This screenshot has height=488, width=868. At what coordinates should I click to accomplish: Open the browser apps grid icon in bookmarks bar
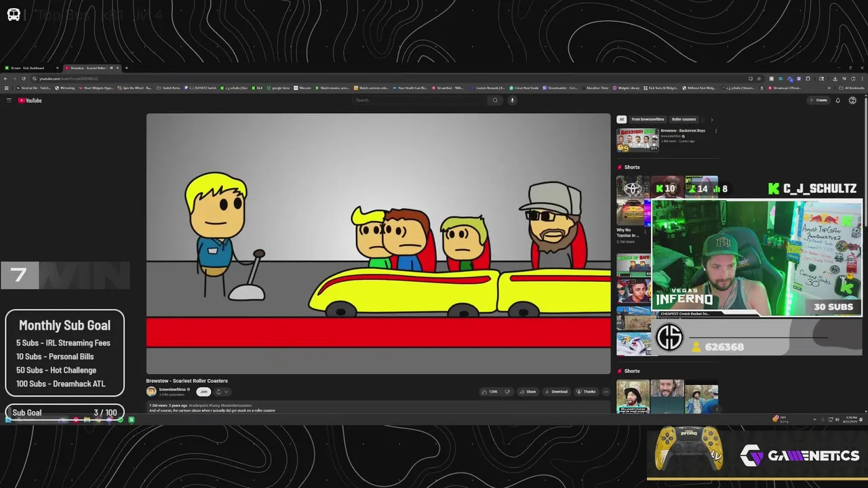[x=5, y=88]
